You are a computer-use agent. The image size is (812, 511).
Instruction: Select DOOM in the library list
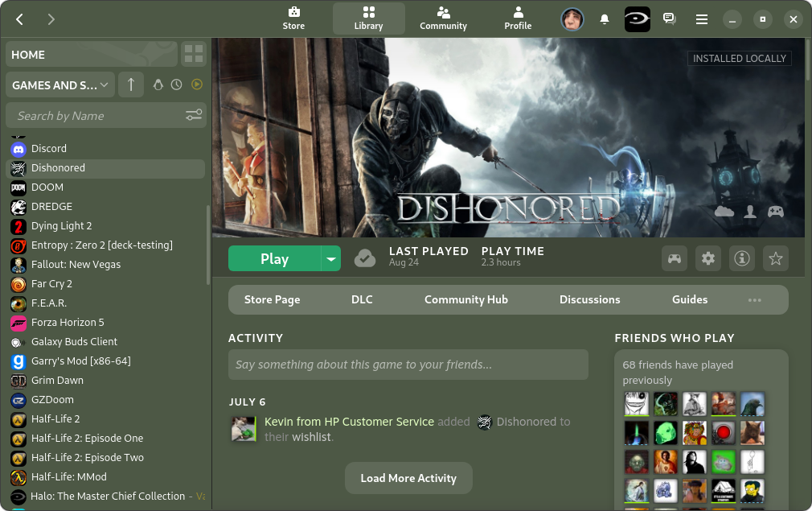[105, 187]
